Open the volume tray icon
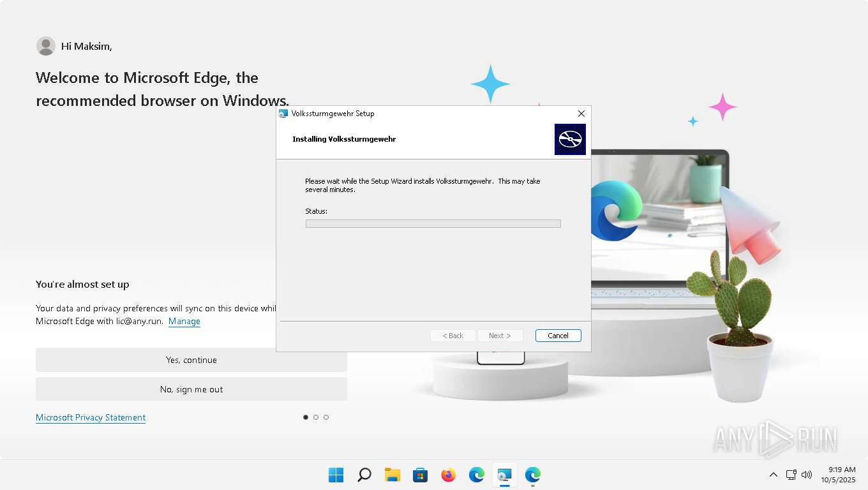 tap(807, 475)
